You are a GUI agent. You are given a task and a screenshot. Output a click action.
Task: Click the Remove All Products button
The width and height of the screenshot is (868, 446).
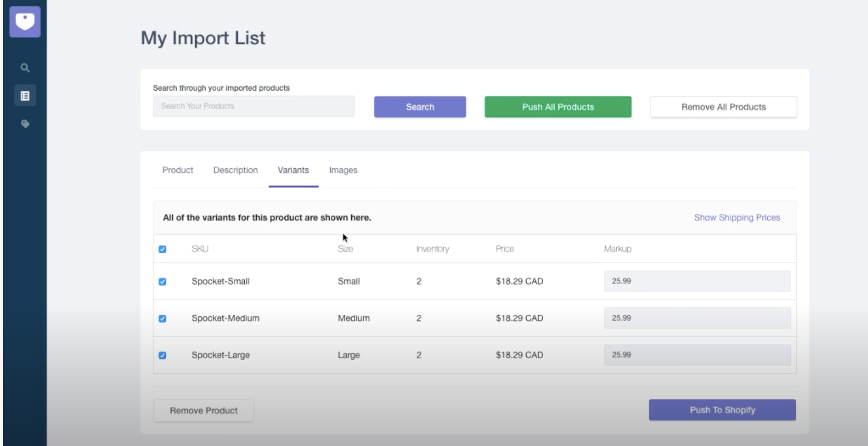tap(723, 107)
